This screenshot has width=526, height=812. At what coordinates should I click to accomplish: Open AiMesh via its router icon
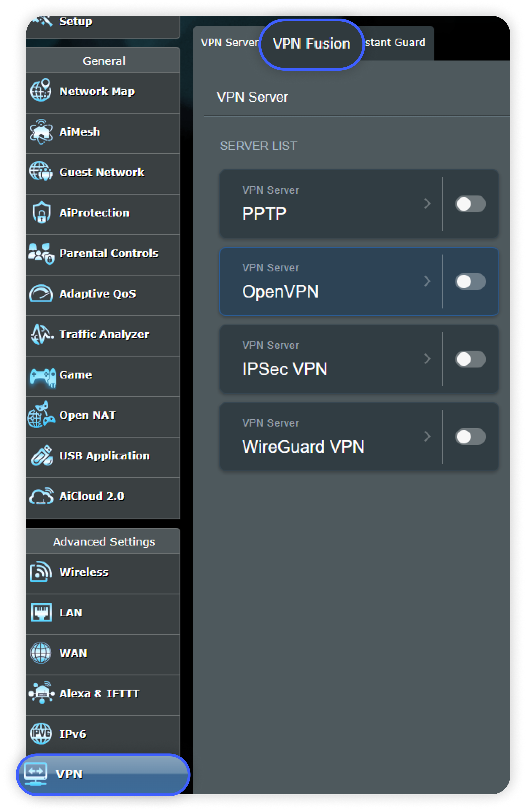[x=41, y=131]
